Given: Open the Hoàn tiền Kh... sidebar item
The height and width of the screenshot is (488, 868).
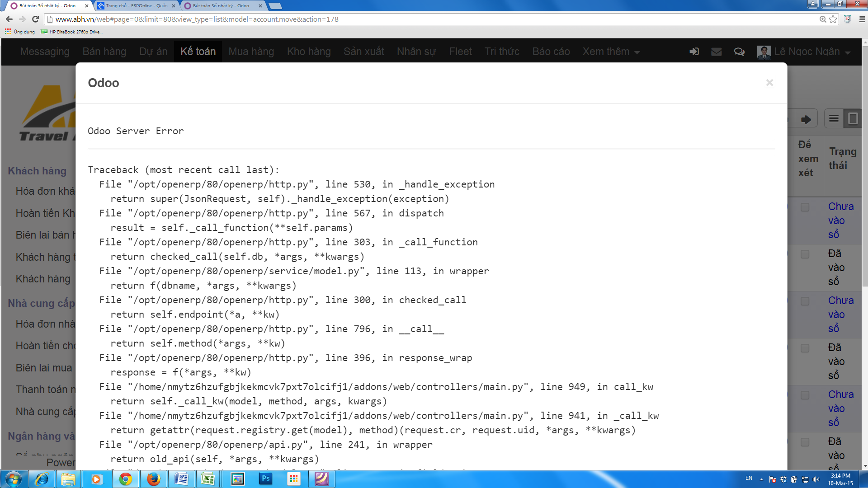Looking at the screenshot, I should (x=46, y=213).
